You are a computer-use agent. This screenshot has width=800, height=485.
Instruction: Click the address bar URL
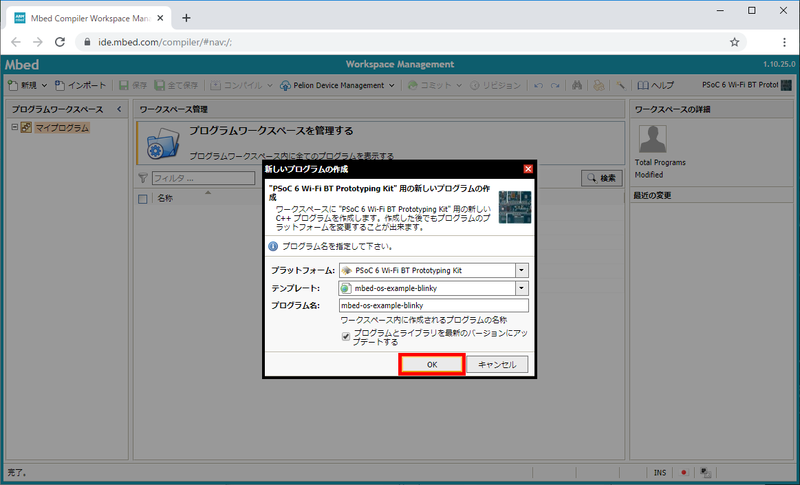point(165,42)
